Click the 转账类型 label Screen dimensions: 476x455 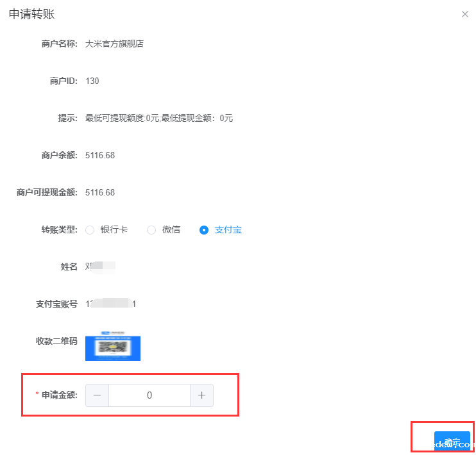[59, 229]
